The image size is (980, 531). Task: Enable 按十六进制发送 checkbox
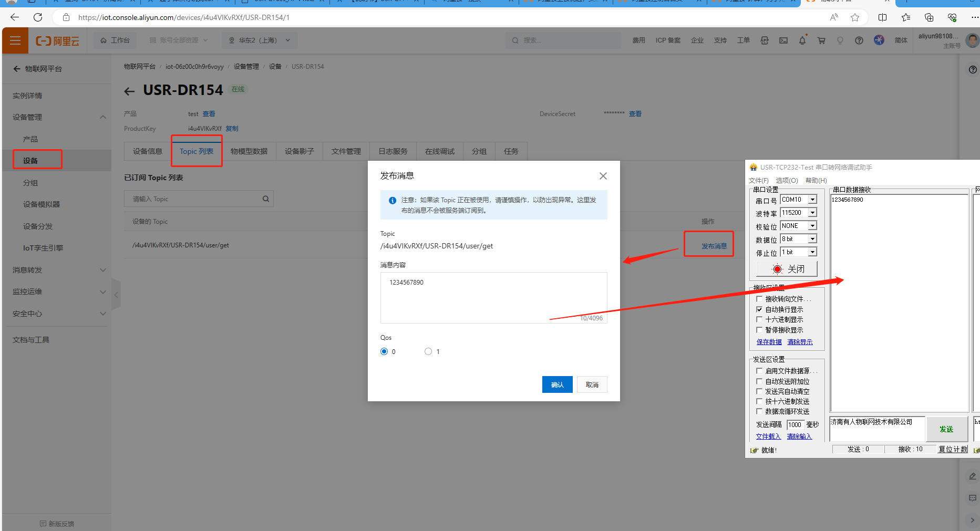click(x=759, y=401)
